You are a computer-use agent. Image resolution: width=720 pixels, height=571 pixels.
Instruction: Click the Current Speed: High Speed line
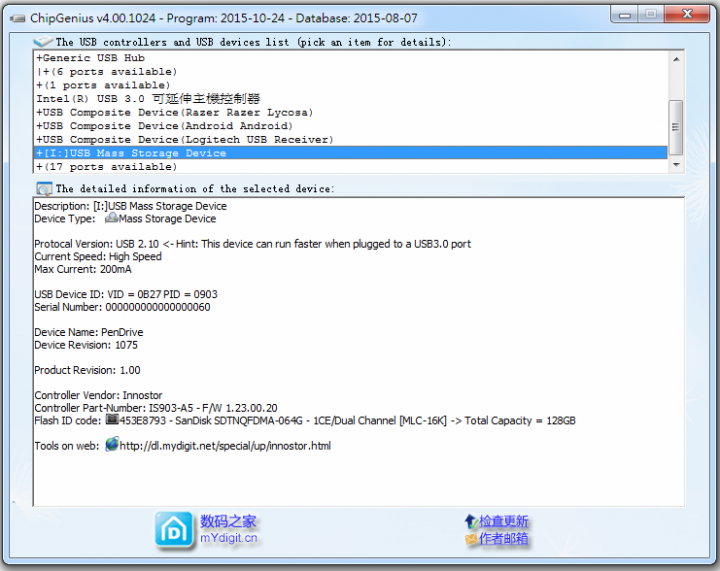[98, 256]
